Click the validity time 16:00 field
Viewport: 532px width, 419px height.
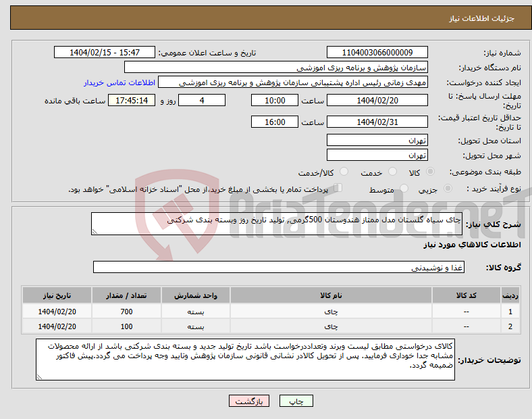275,122
